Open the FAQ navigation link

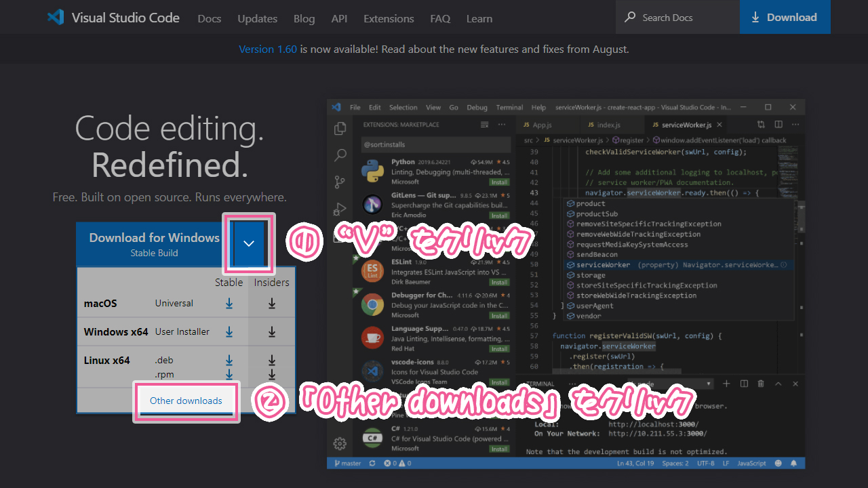click(x=440, y=18)
